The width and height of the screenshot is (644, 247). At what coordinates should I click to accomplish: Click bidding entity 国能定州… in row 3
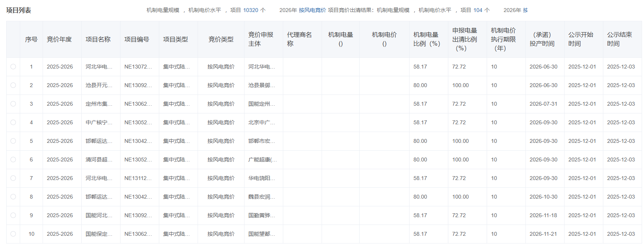pyautogui.click(x=262, y=104)
